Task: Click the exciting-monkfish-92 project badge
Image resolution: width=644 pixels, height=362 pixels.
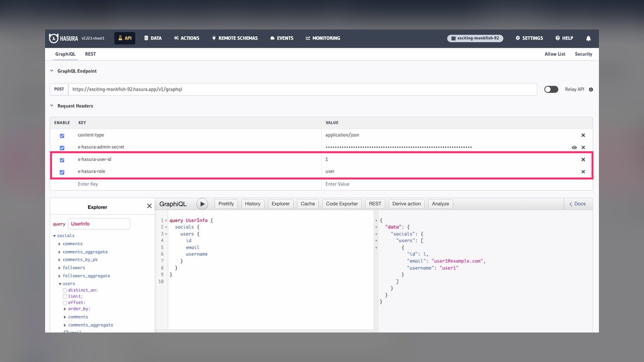Action: pyautogui.click(x=475, y=38)
